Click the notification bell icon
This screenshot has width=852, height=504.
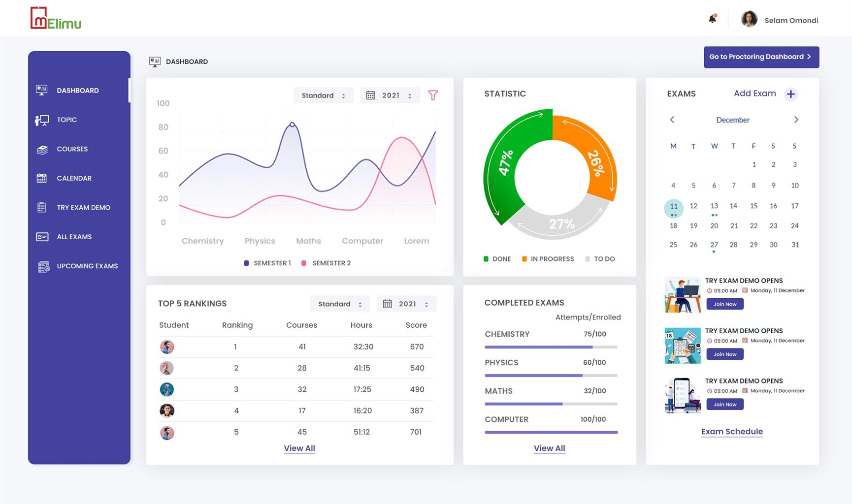712,19
